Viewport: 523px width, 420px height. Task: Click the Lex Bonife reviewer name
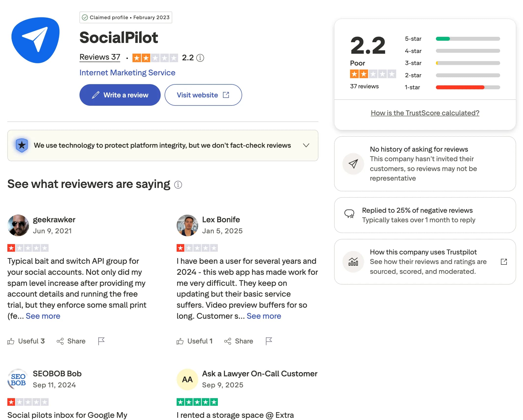point(221,220)
